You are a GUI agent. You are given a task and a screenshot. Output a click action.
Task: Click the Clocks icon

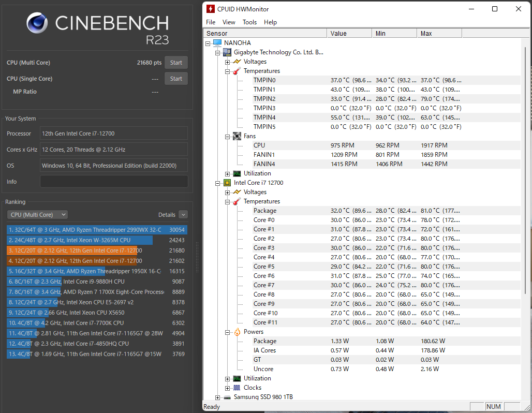(237, 388)
